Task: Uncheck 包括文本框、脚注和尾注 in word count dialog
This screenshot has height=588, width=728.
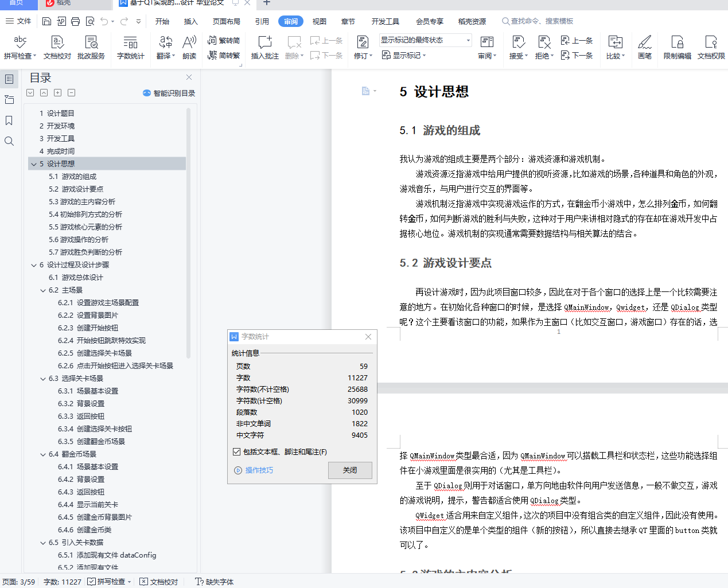Action: coord(237,451)
